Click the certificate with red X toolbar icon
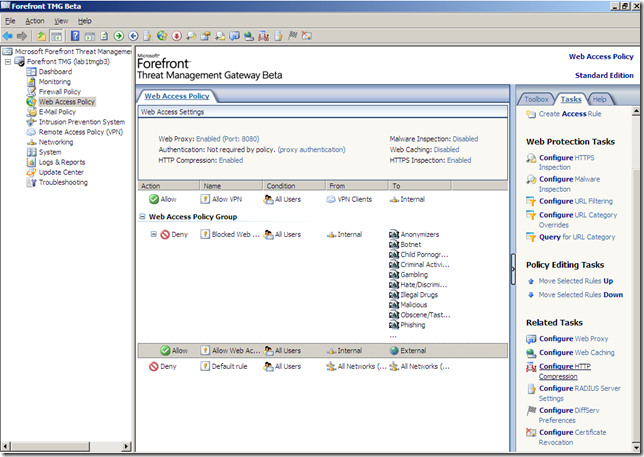Image resolution: width=644 pixels, height=457 pixels. click(307, 36)
